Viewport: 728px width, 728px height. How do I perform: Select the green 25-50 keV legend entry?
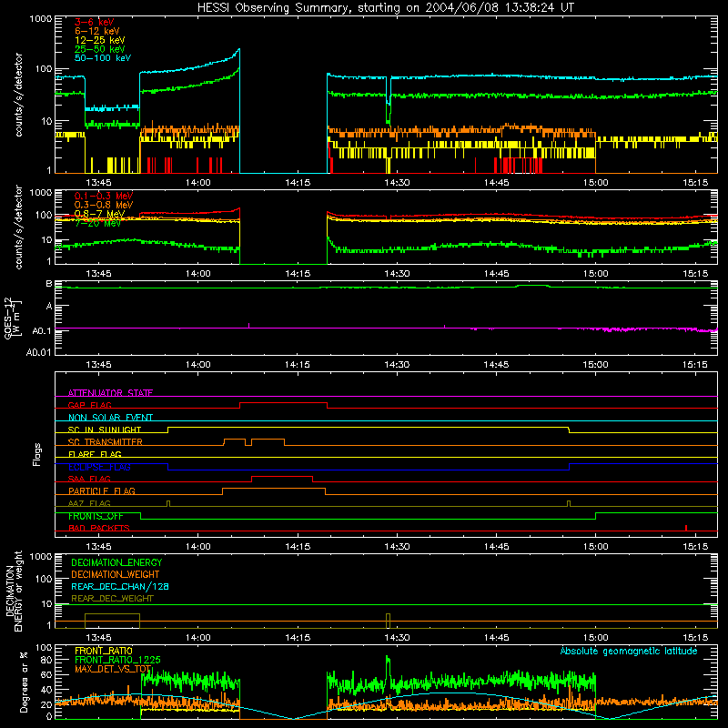(100, 49)
